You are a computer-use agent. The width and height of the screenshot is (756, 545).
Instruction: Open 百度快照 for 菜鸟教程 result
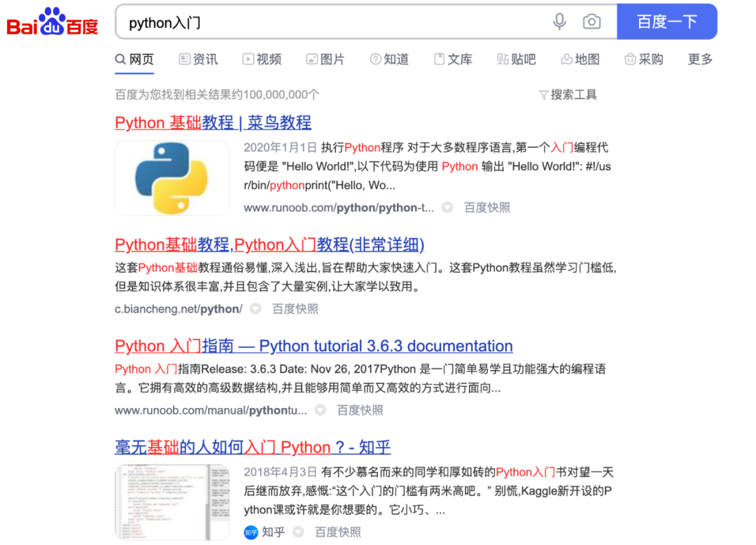click(x=487, y=208)
